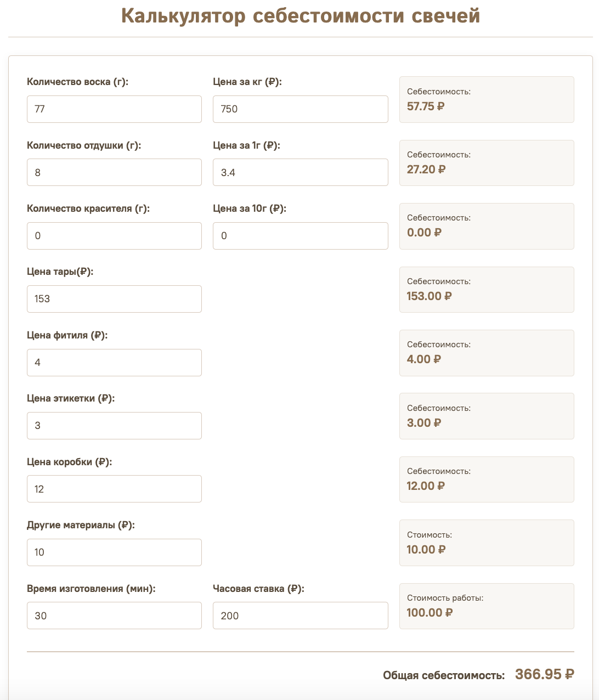Click the wick price input
Viewport: 599px width, 700px height.
click(114, 363)
